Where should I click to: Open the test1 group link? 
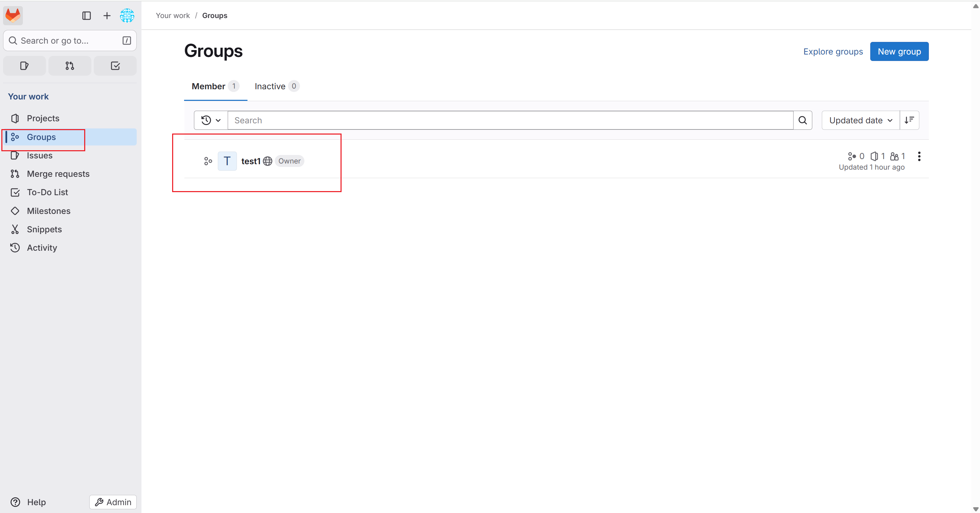[250, 161]
